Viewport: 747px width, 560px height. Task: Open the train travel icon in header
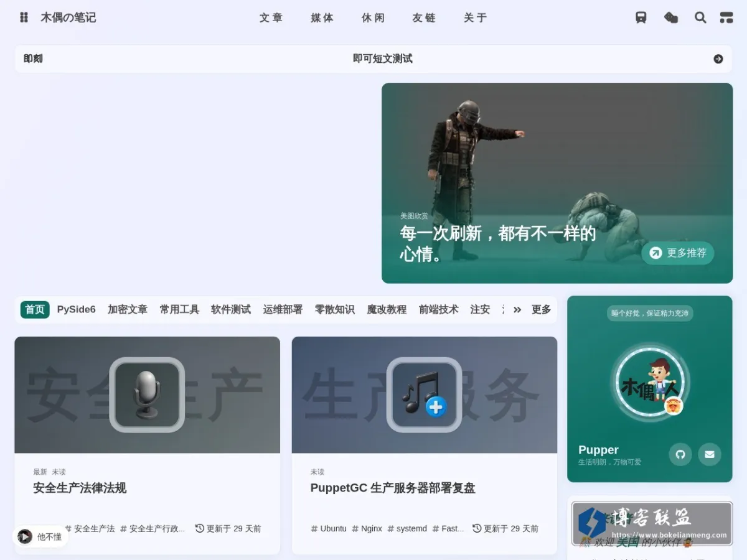(641, 17)
